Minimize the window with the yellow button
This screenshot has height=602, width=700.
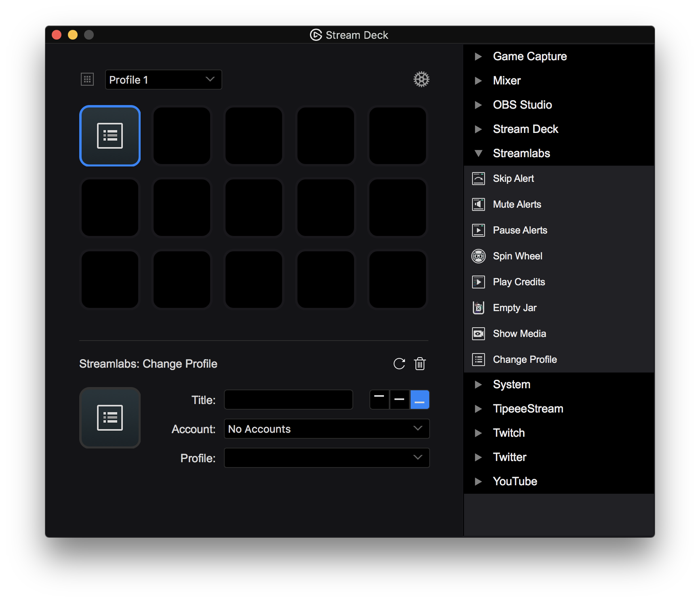[x=73, y=35]
